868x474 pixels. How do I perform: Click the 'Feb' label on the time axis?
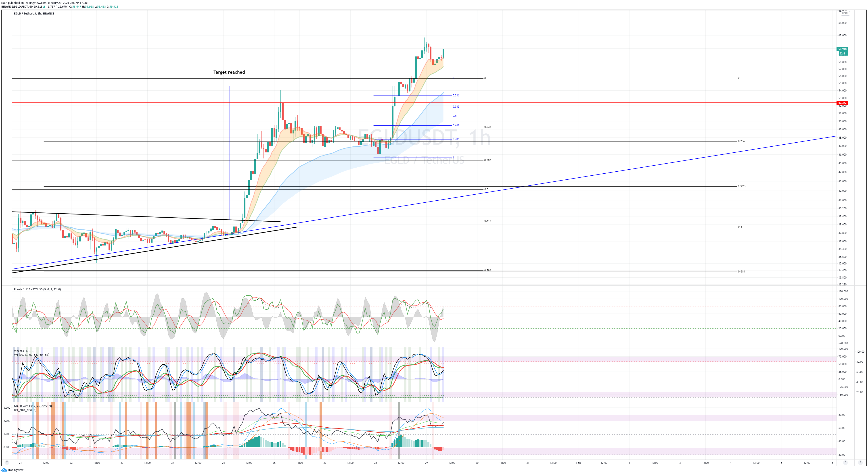579,463
